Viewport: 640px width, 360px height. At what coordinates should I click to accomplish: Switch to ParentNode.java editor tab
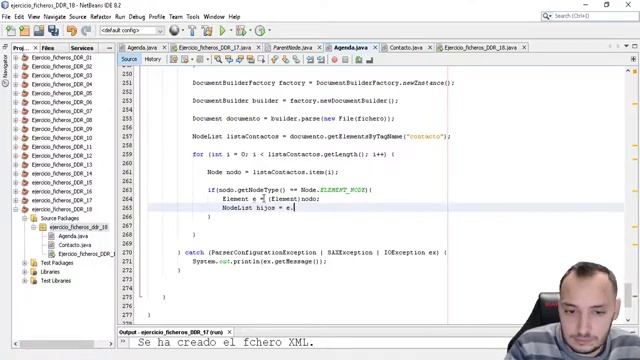(292, 48)
